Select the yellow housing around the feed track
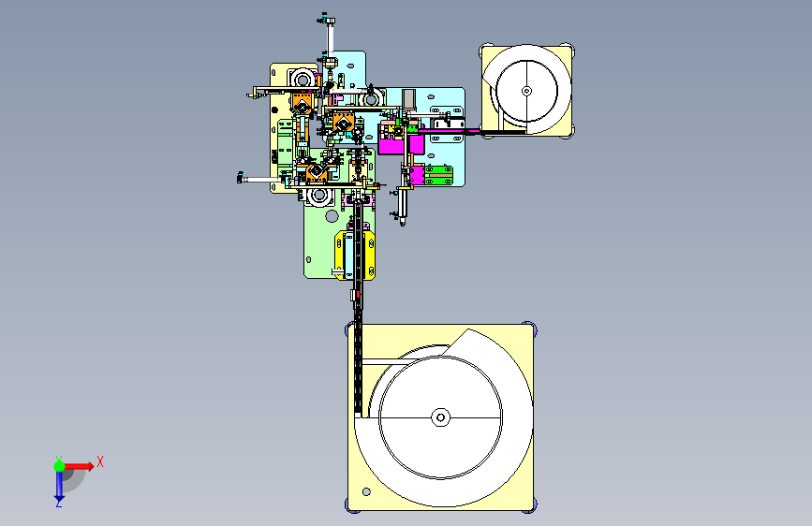The height and width of the screenshot is (526, 812). tap(355, 256)
